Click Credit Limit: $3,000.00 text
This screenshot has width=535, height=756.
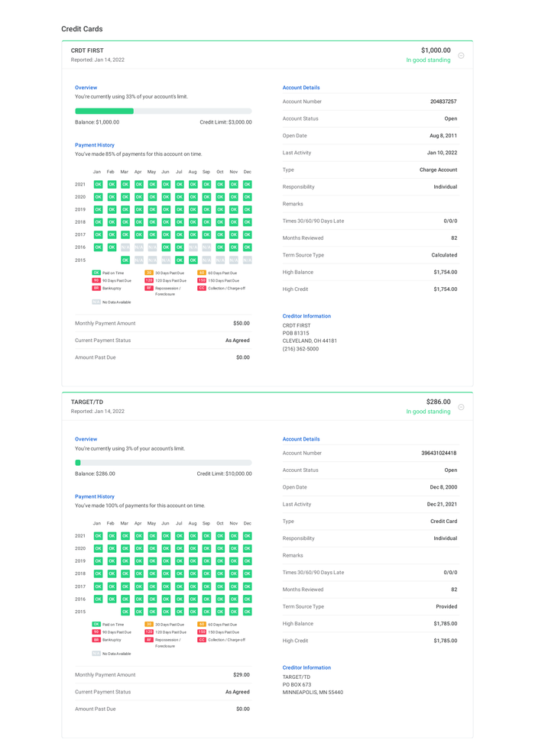point(225,122)
